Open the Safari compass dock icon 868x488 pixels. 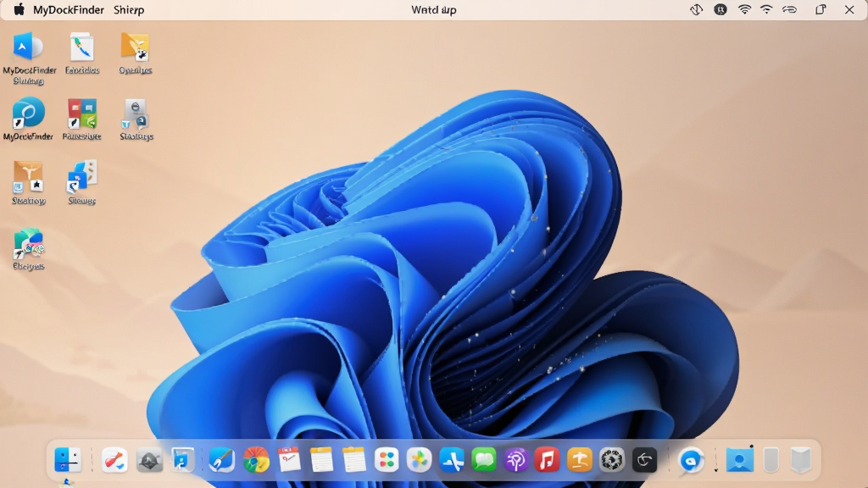click(x=221, y=460)
